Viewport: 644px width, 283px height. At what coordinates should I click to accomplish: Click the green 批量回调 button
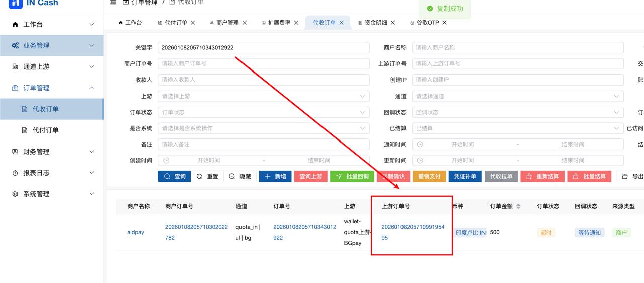[352, 176]
